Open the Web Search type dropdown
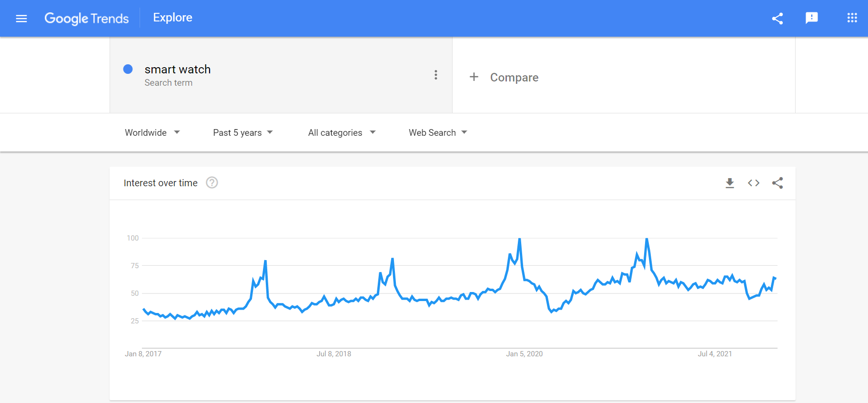Image resolution: width=868 pixels, height=403 pixels. (438, 132)
